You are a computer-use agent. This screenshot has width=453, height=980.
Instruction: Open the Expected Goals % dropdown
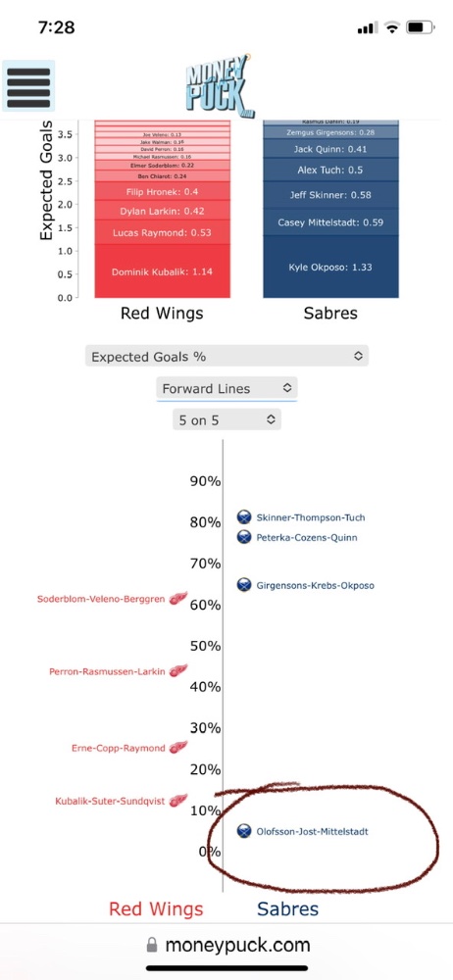point(226,357)
